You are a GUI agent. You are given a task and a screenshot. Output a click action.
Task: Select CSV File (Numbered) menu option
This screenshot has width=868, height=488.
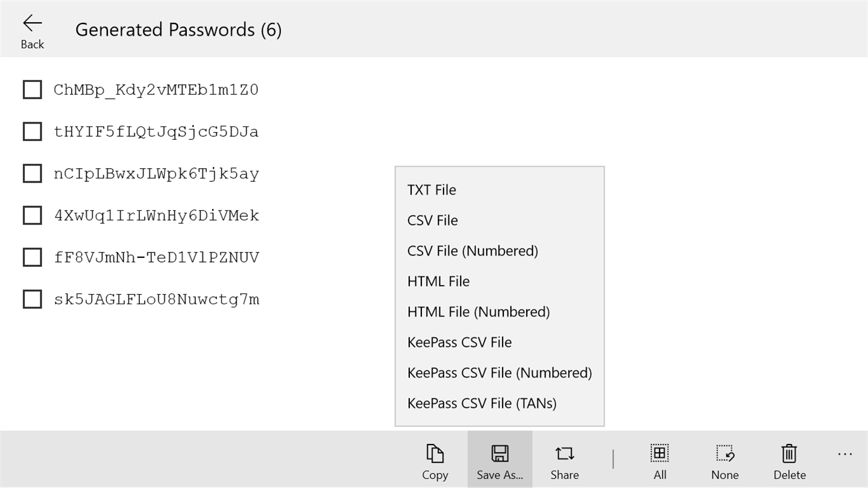473,251
